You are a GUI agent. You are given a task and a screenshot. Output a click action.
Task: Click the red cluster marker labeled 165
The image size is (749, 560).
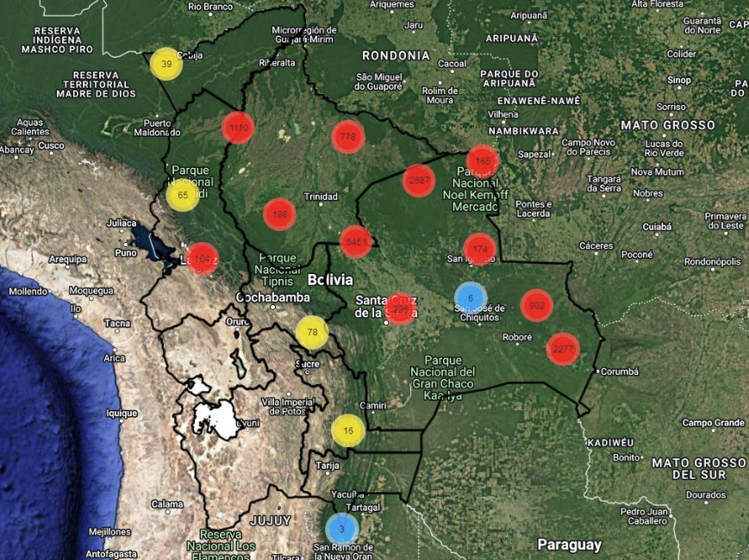[x=482, y=161]
